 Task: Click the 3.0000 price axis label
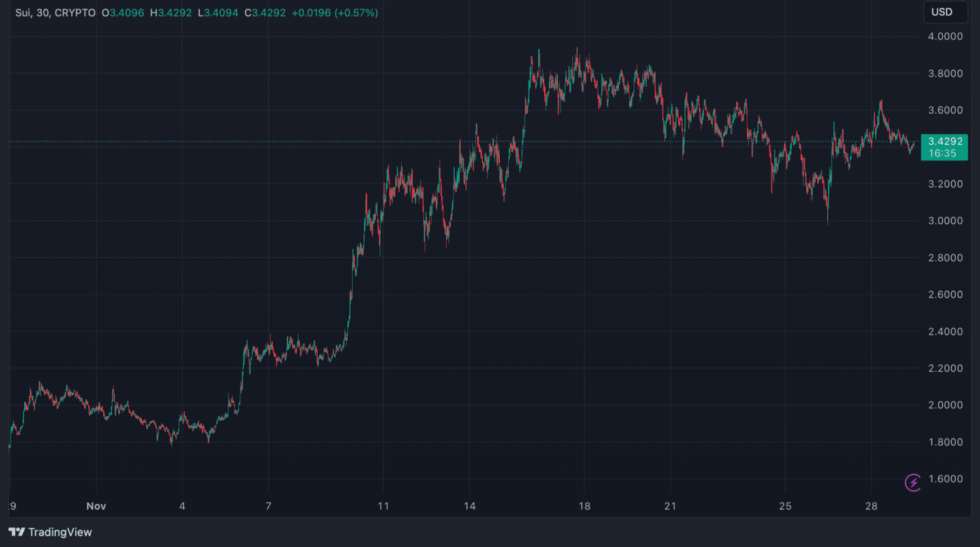point(945,221)
